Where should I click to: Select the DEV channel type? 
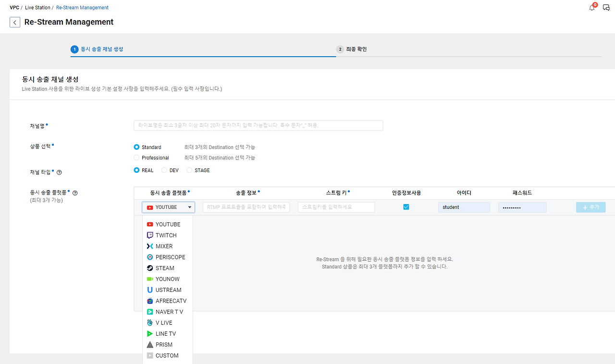164,170
